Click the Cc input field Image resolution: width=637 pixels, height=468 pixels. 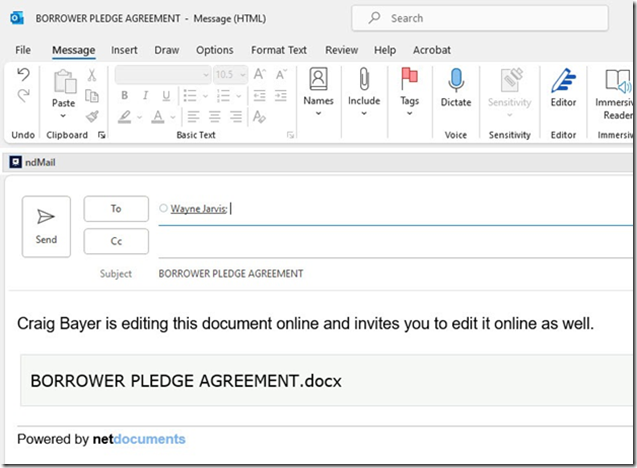click(396, 242)
